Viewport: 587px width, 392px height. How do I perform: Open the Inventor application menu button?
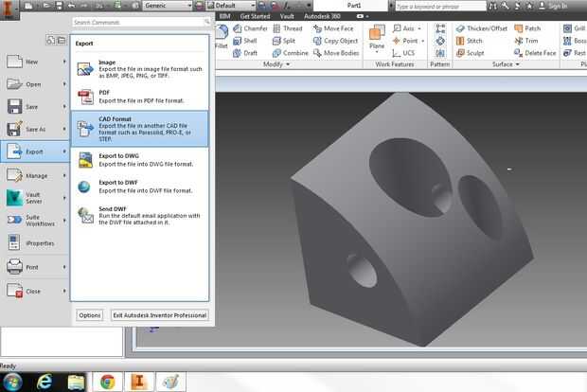click(9, 9)
